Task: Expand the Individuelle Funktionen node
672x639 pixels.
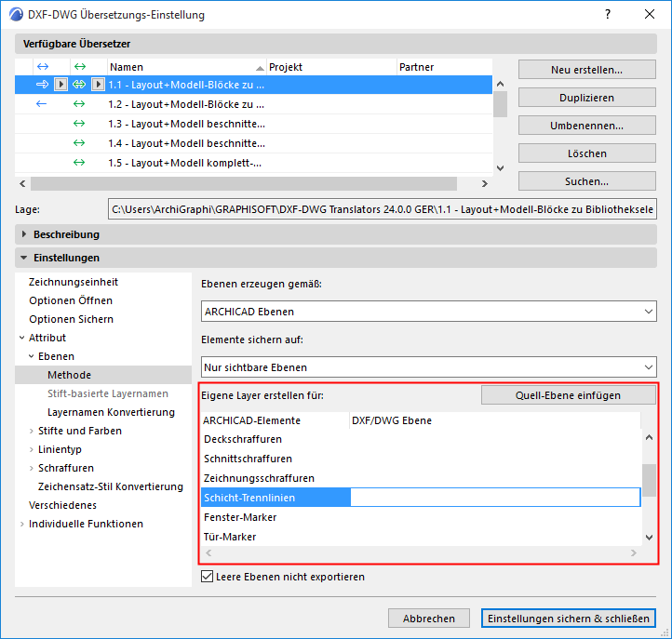Action: point(21,524)
